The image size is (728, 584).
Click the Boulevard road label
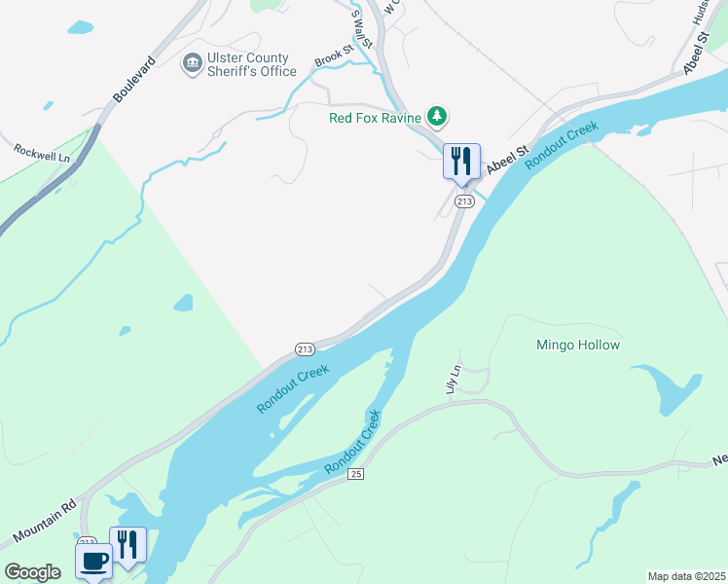pos(134,80)
